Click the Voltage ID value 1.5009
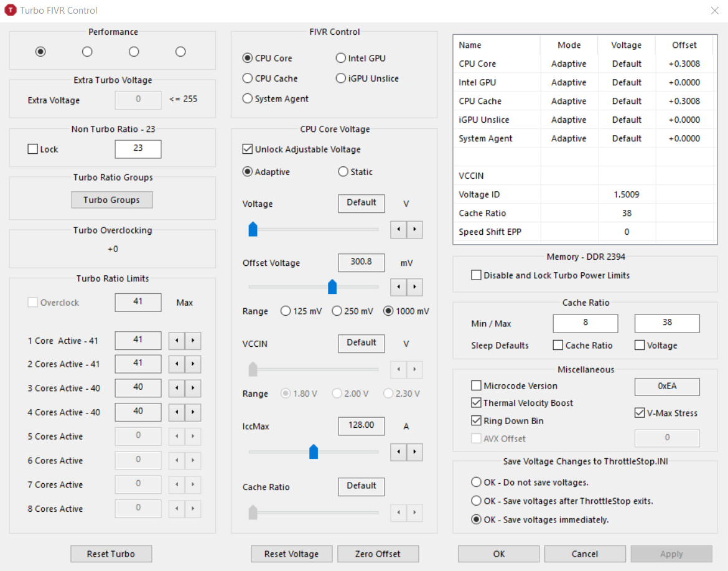 (x=627, y=194)
